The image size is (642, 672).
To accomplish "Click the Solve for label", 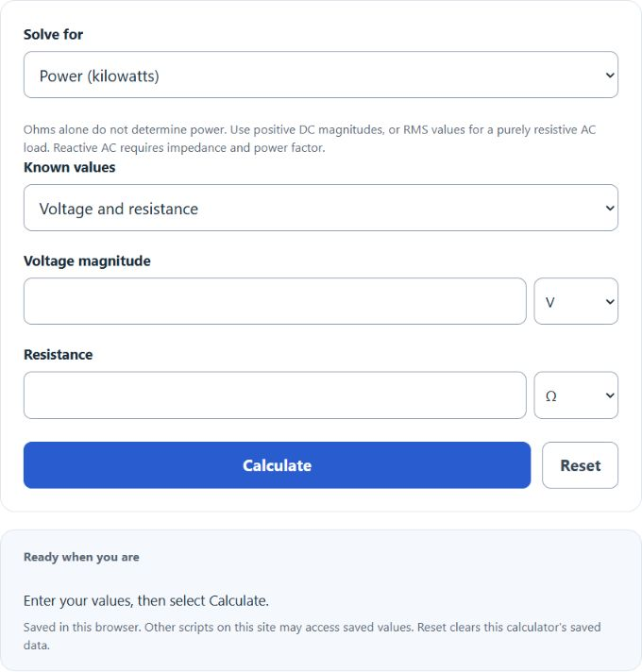I will (53, 34).
